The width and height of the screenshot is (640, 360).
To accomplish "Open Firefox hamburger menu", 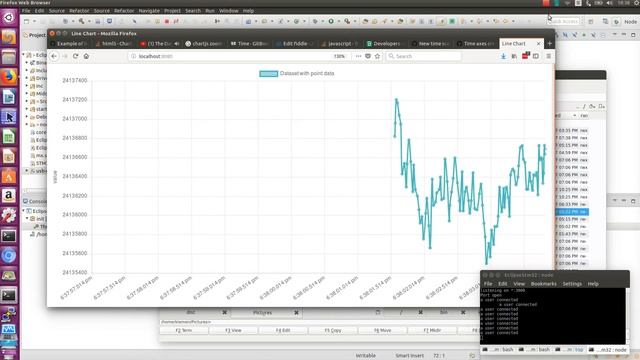I will [x=549, y=56].
